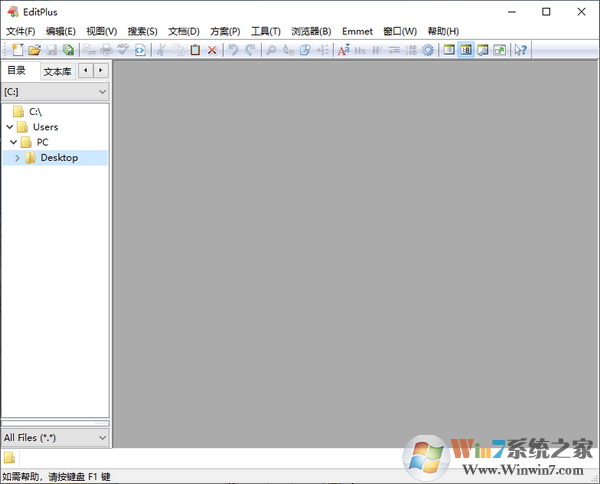
Task: Toggle the highlighted cliptext window icon
Action: coord(466,50)
